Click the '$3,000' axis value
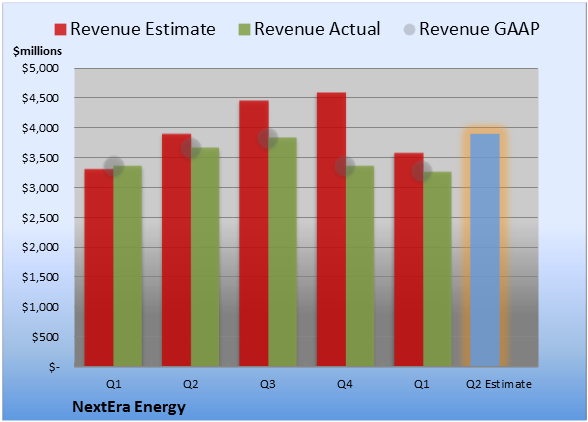588x422 pixels. click(x=40, y=188)
